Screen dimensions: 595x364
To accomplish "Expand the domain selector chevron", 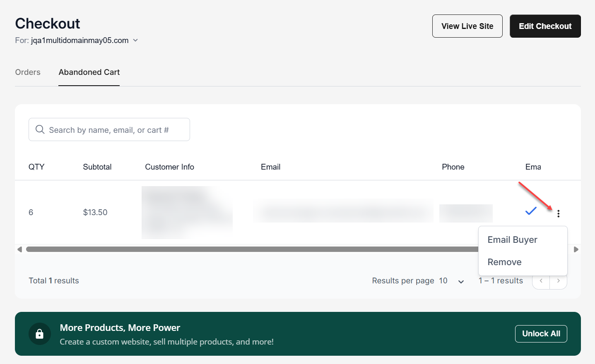I will click(135, 40).
